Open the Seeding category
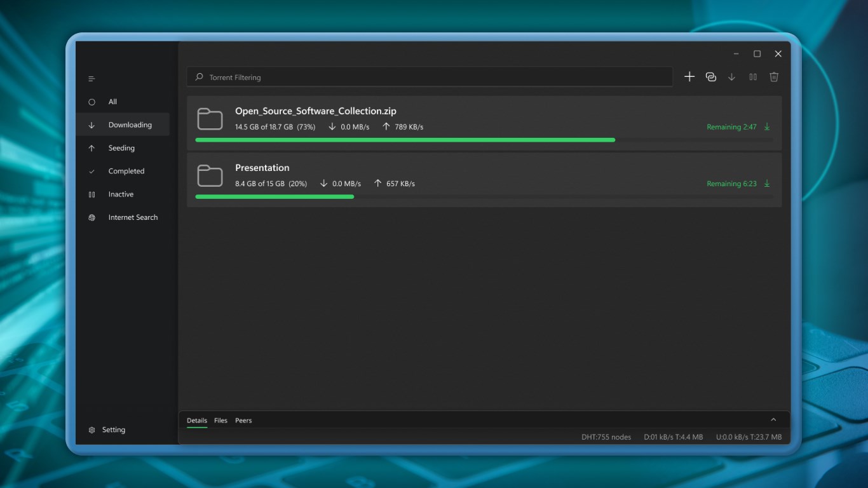 coord(123,148)
